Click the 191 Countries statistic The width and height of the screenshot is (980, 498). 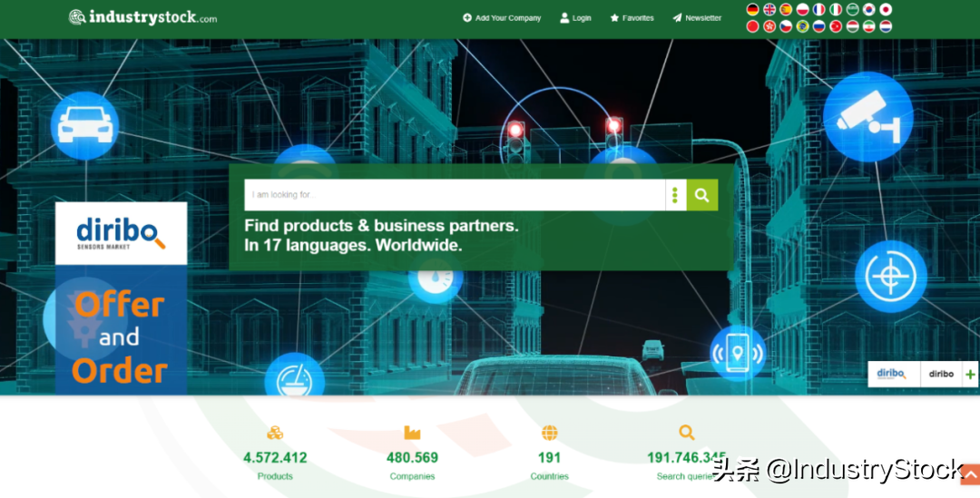pyautogui.click(x=549, y=458)
